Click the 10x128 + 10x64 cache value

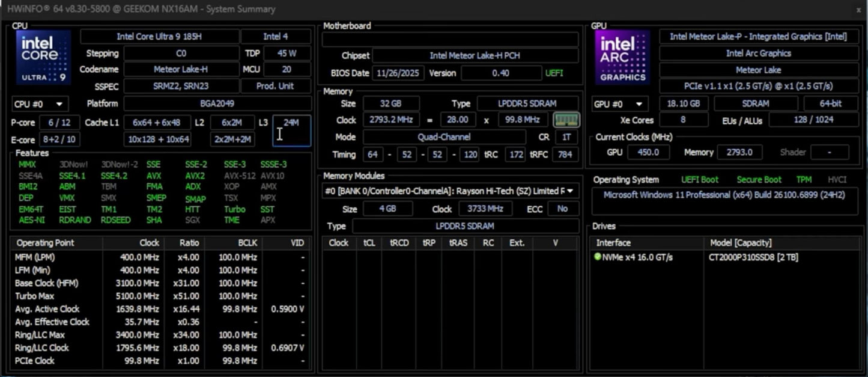(x=157, y=139)
